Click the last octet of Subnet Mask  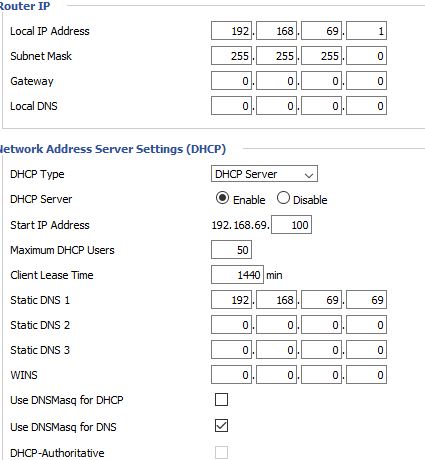click(366, 56)
